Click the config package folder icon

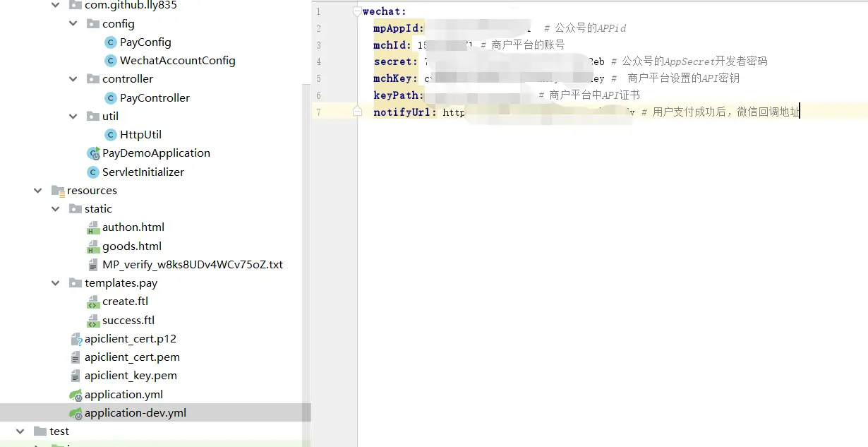tap(93, 23)
